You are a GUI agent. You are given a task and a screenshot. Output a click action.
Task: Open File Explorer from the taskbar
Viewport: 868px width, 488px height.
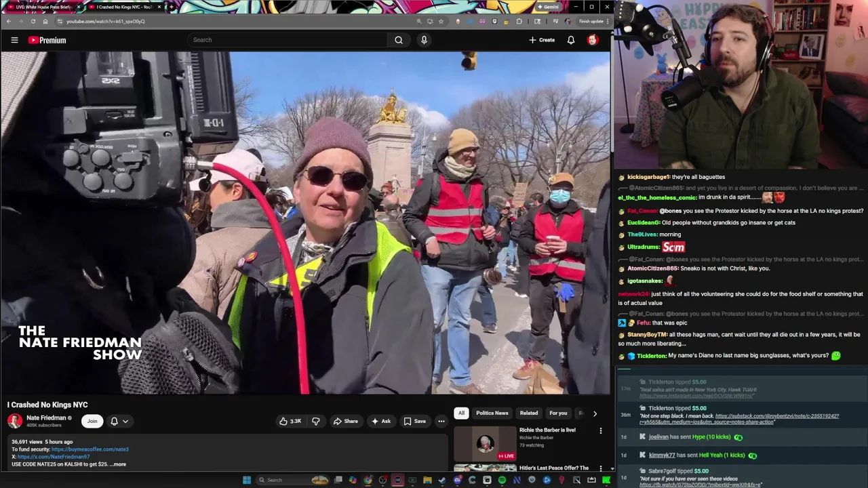click(427, 480)
